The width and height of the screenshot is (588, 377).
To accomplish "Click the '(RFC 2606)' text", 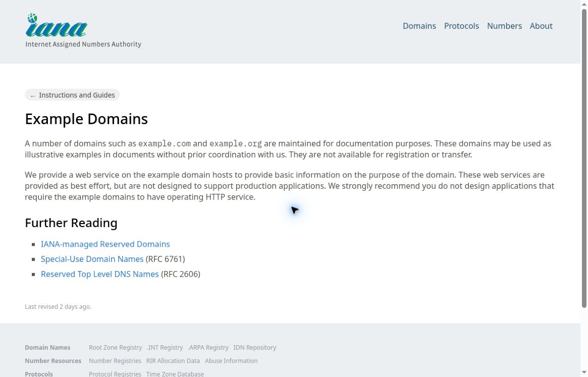I will pyautogui.click(x=181, y=274).
